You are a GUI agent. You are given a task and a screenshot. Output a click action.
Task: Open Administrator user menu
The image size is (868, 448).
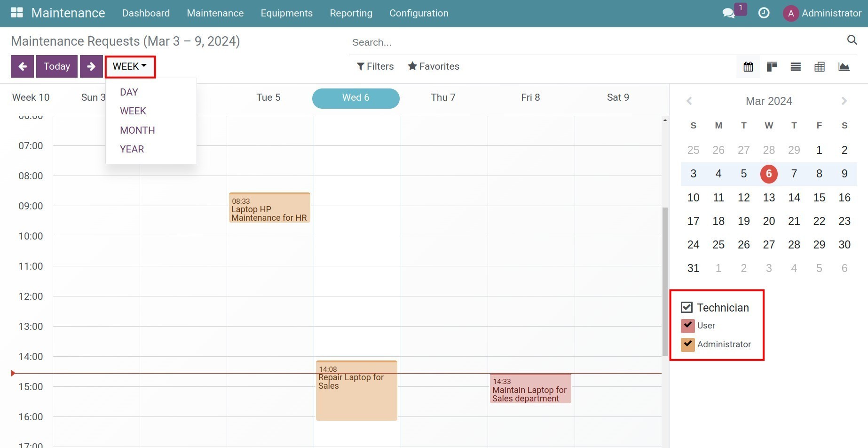point(822,13)
